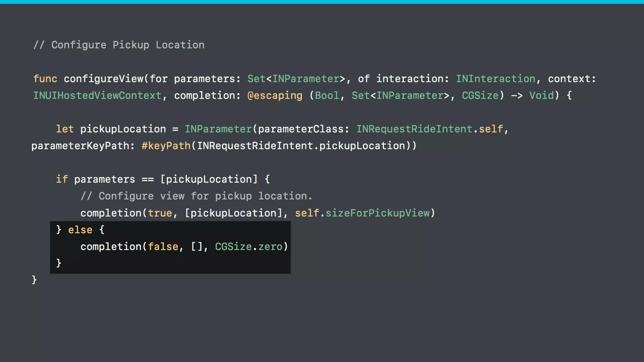This screenshot has height=362, width=644.
Task: Click the if keyword
Action: (62, 179)
